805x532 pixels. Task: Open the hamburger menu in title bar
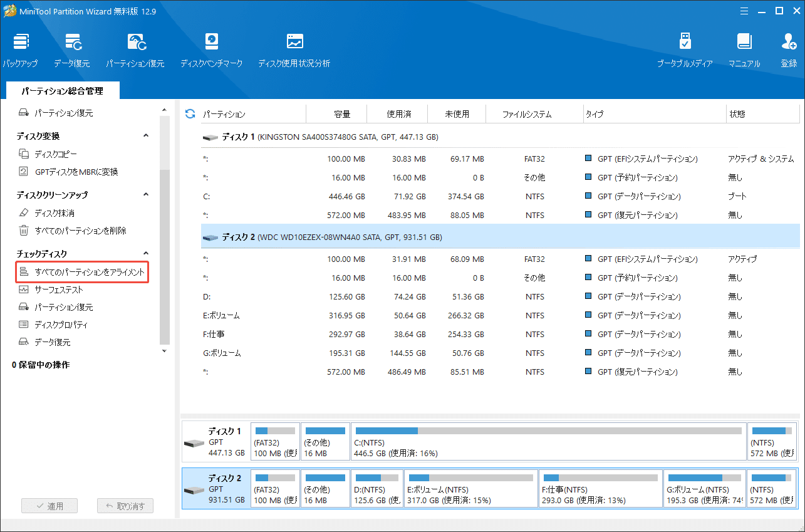tap(744, 11)
